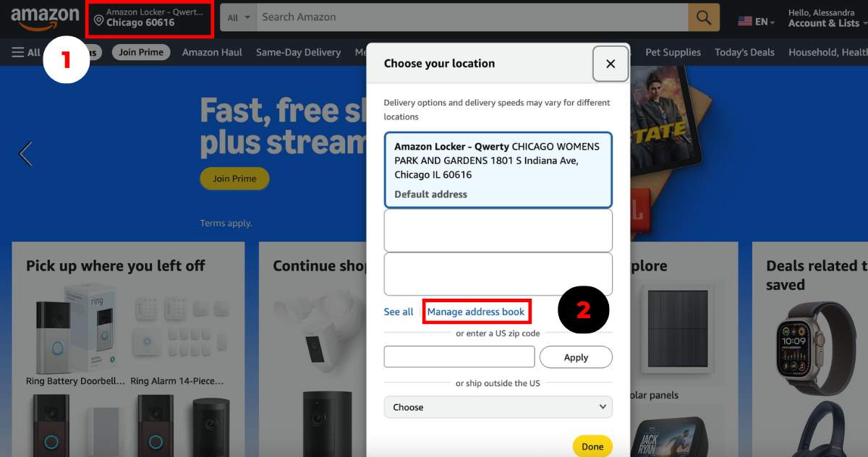868x457 pixels.
Task: Click Manage address book link
Action: pyautogui.click(x=476, y=312)
